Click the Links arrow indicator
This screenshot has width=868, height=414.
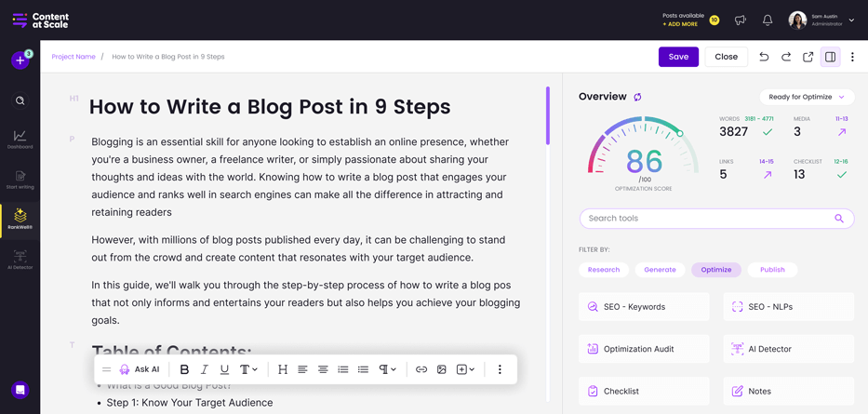click(x=768, y=174)
